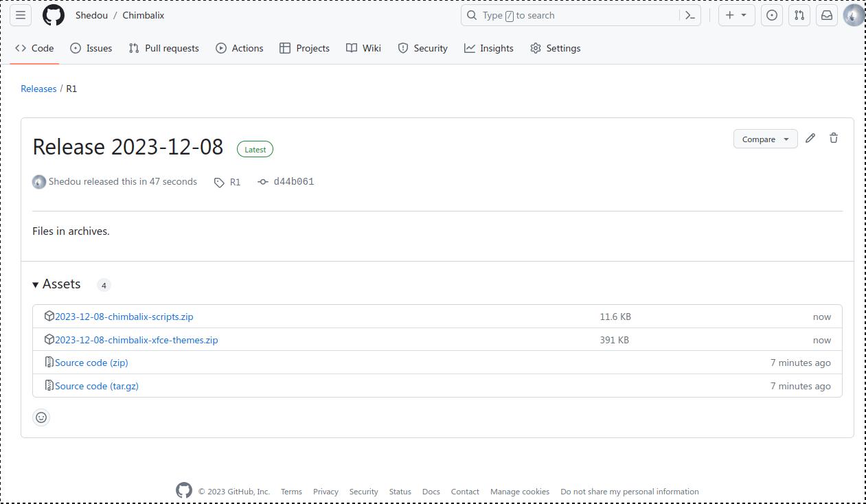
Task: Download 2023-12-08-chimbalix-xfce-themes.zip
Action: click(136, 340)
